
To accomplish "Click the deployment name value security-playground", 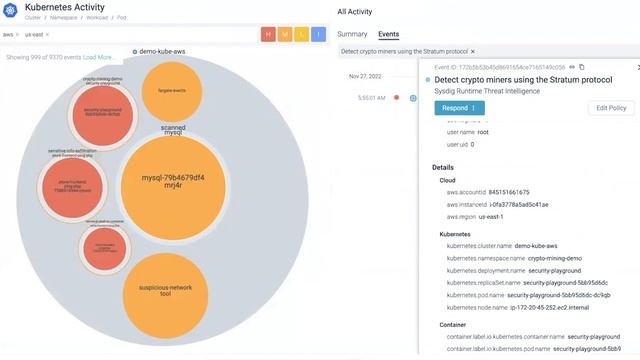I will point(555,271).
